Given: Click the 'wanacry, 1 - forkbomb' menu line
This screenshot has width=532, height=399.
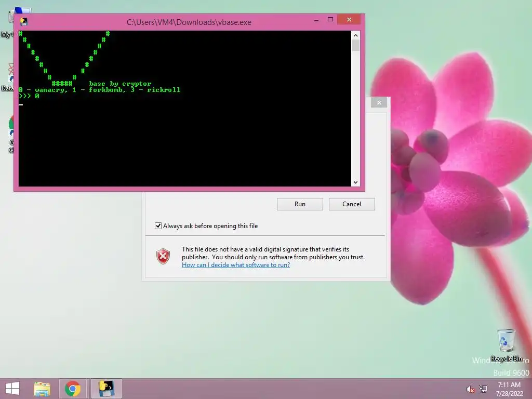Looking at the screenshot, I should point(99,90).
